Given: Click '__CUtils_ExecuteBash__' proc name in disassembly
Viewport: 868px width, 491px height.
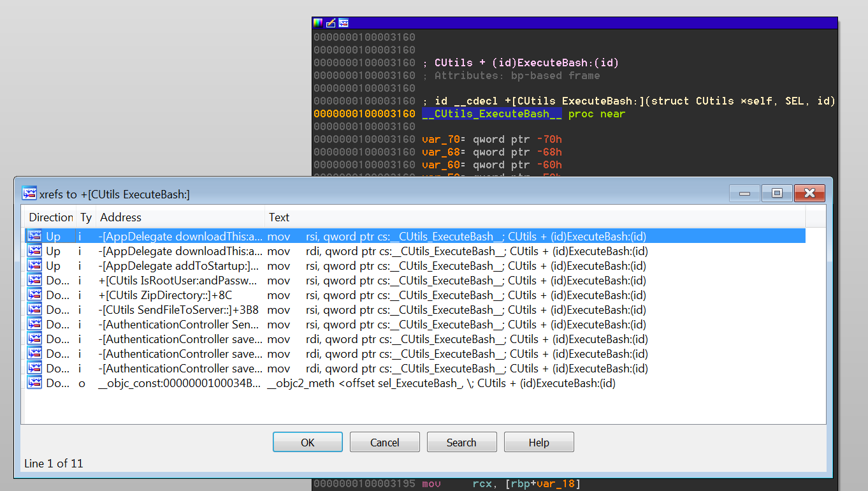Looking at the screenshot, I should (x=491, y=114).
